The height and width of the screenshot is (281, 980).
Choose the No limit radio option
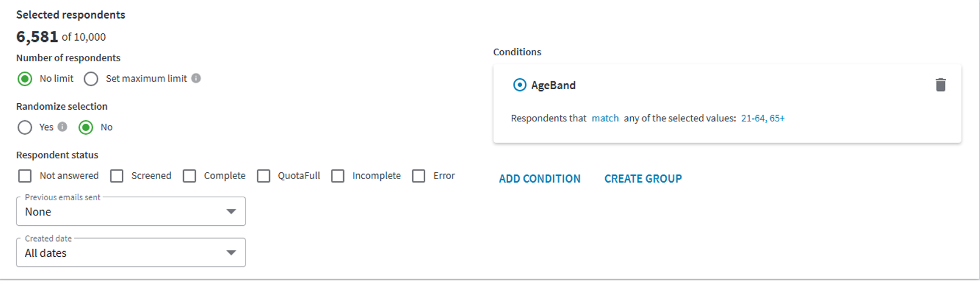click(x=25, y=79)
